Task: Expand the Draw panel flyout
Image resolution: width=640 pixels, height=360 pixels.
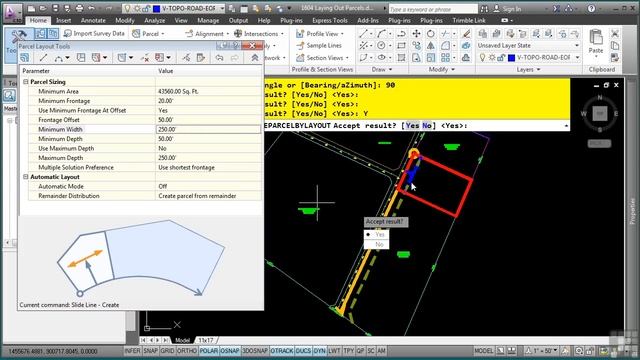Action: pos(382,69)
